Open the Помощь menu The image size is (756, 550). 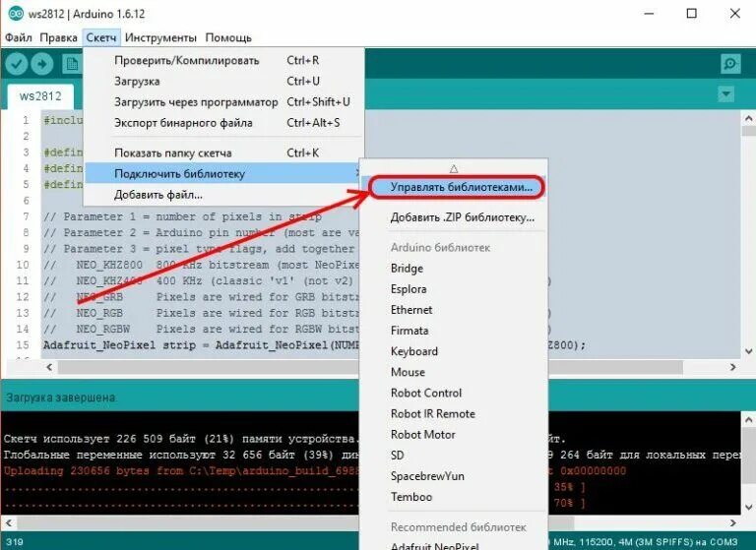(228, 37)
